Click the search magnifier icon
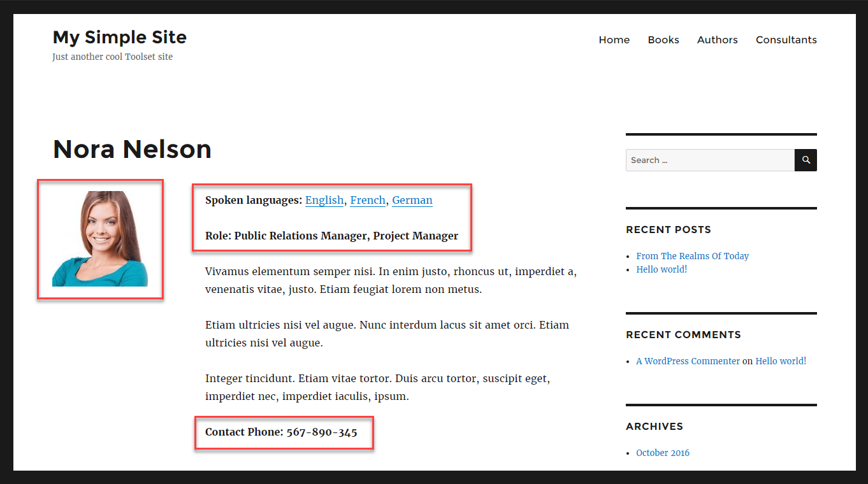868x484 pixels. point(806,160)
